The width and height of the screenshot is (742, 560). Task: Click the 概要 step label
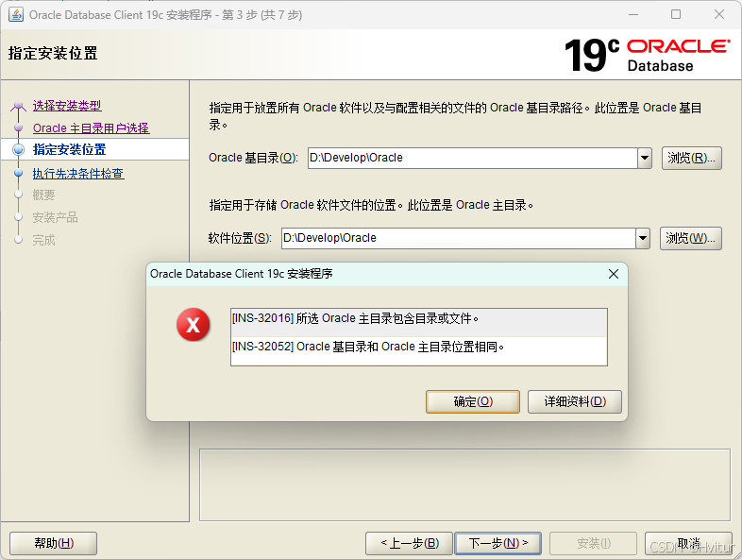[43, 195]
